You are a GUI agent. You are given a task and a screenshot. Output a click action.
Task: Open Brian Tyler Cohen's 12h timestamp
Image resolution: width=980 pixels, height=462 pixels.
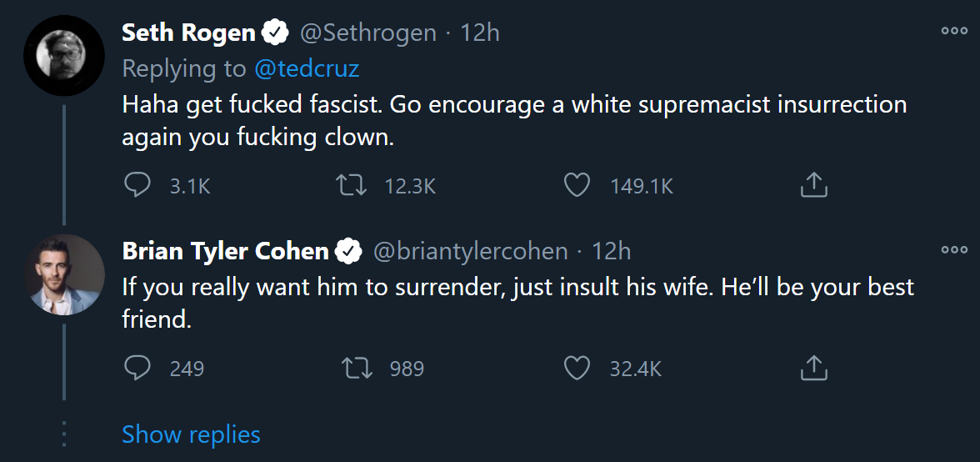(611, 250)
